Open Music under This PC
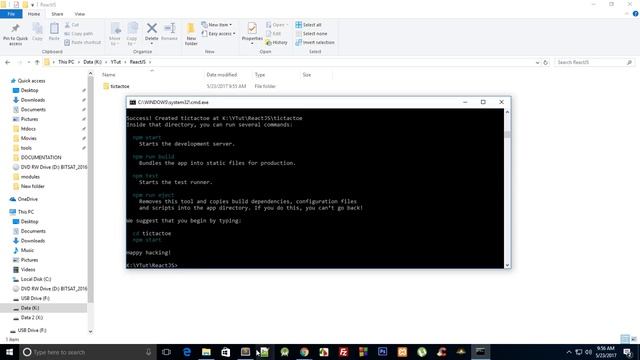Screen dimensions: 640x360 click(27, 250)
